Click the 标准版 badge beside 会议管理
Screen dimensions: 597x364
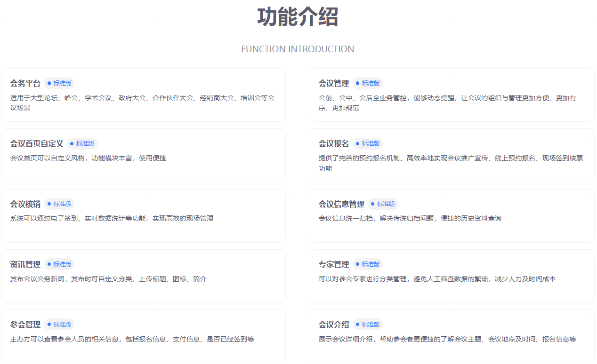click(368, 83)
